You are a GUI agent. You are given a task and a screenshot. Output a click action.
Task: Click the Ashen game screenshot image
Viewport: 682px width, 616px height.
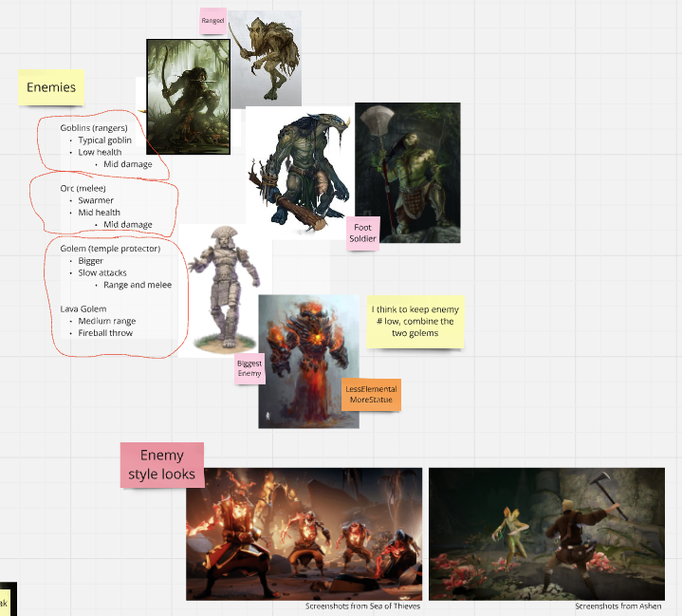[x=546, y=532]
